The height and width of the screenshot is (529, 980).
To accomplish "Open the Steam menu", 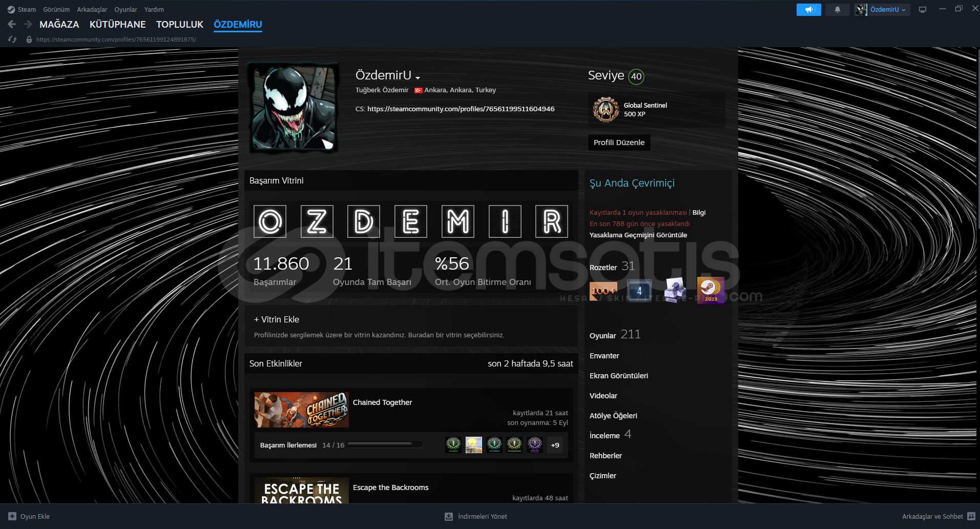I will coord(27,9).
